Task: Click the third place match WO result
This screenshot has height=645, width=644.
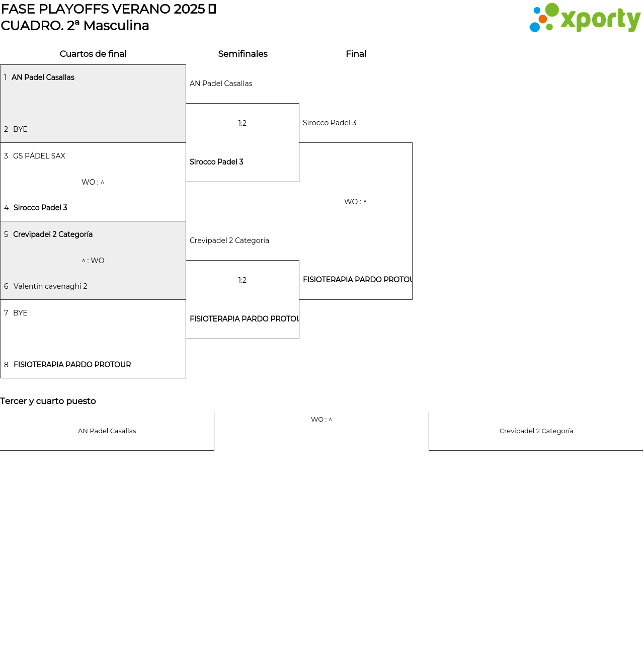Action: pyautogui.click(x=321, y=420)
